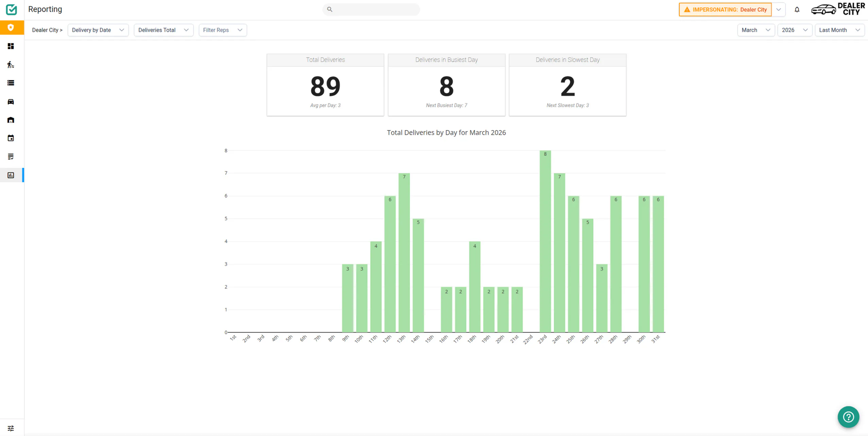The width and height of the screenshot is (868, 436).
Task: Click the 21st bar showing 2 deliveries
Action: (517, 310)
